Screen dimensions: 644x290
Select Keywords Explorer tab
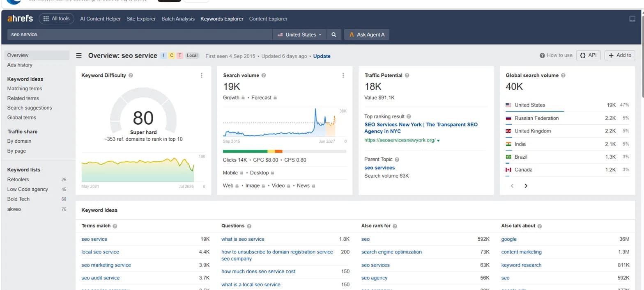(222, 19)
